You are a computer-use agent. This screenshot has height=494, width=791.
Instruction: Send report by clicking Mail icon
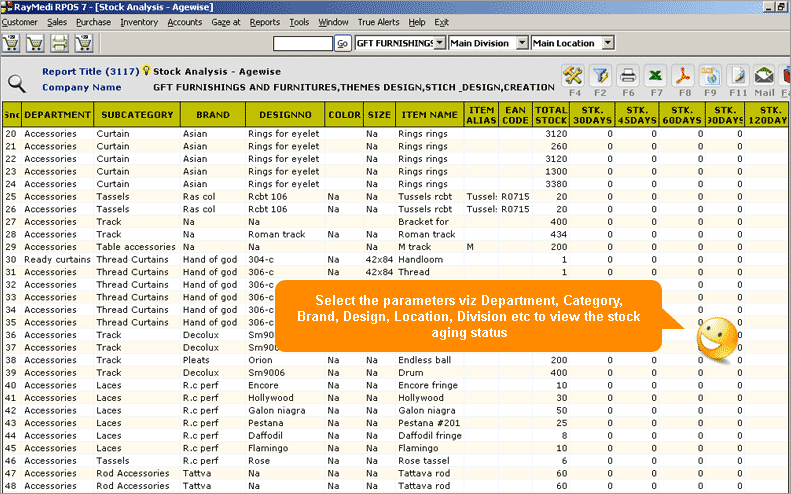tap(764, 76)
